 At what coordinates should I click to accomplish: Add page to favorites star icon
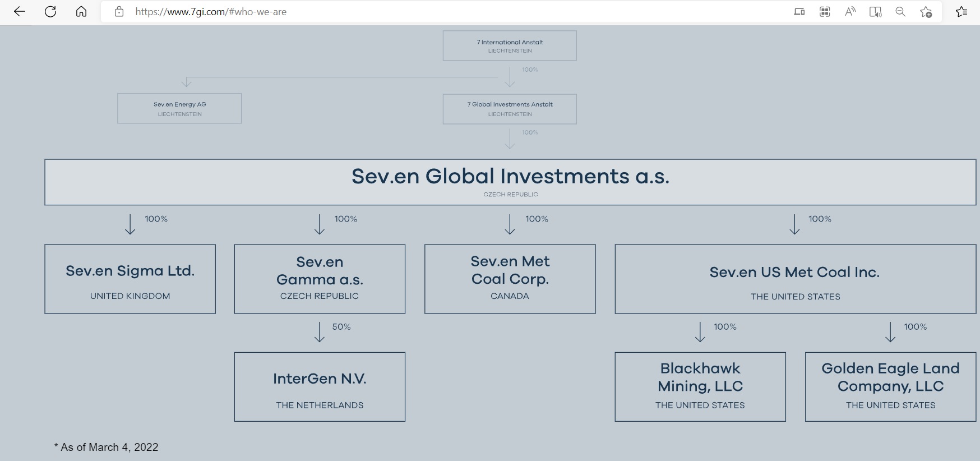[926, 12]
